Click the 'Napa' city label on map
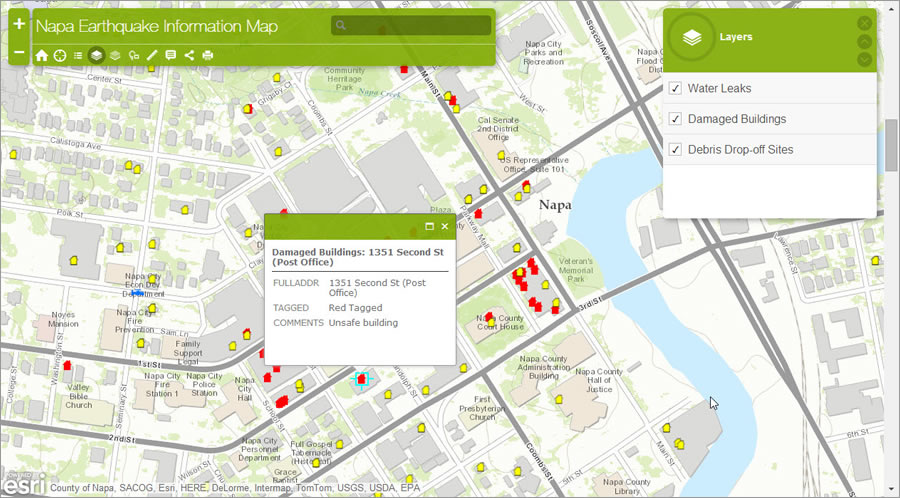The height and width of the screenshot is (498, 900). tap(555, 205)
